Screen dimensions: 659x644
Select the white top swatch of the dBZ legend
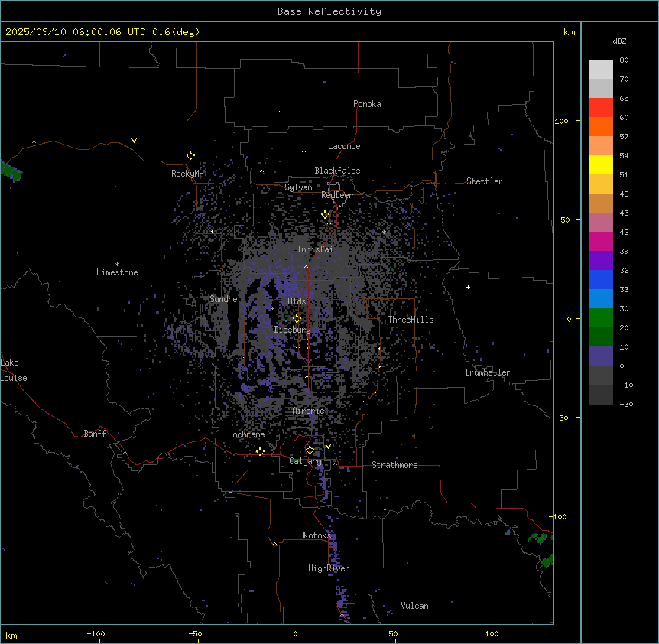click(x=601, y=70)
